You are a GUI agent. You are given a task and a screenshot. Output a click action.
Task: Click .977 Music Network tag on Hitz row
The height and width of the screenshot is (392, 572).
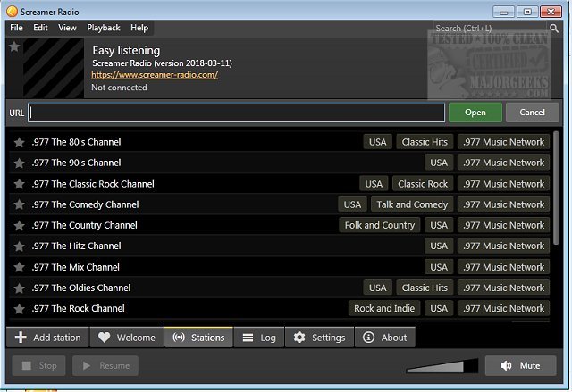[503, 246]
